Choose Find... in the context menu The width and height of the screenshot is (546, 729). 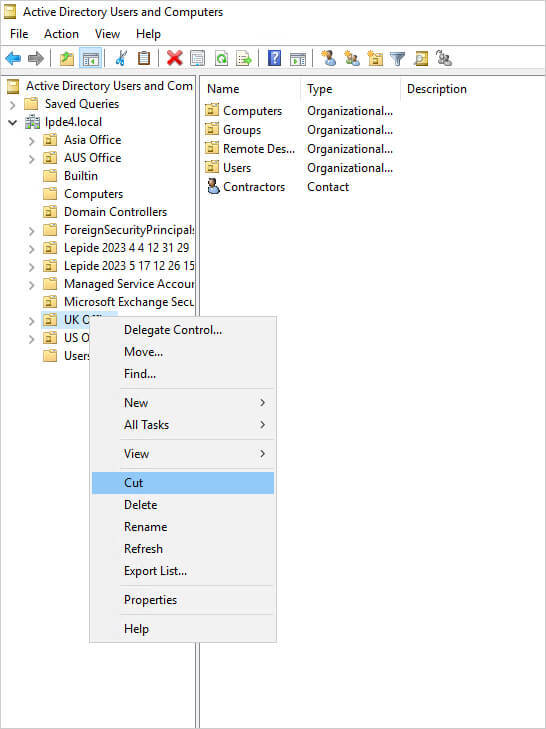click(x=183, y=374)
